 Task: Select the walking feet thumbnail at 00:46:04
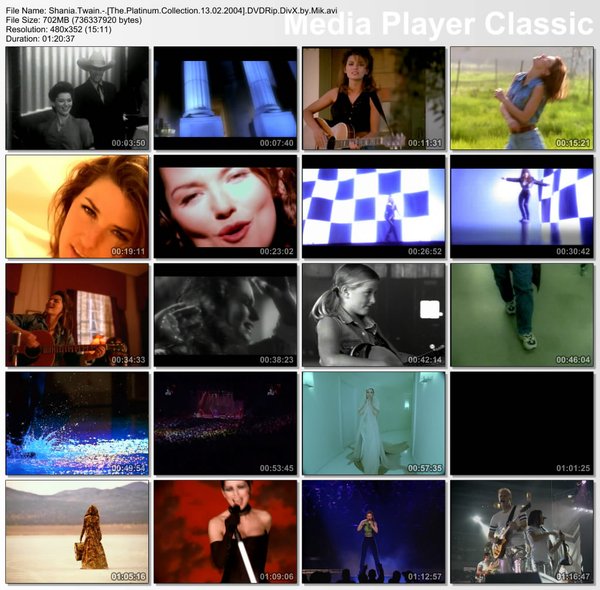(522, 315)
